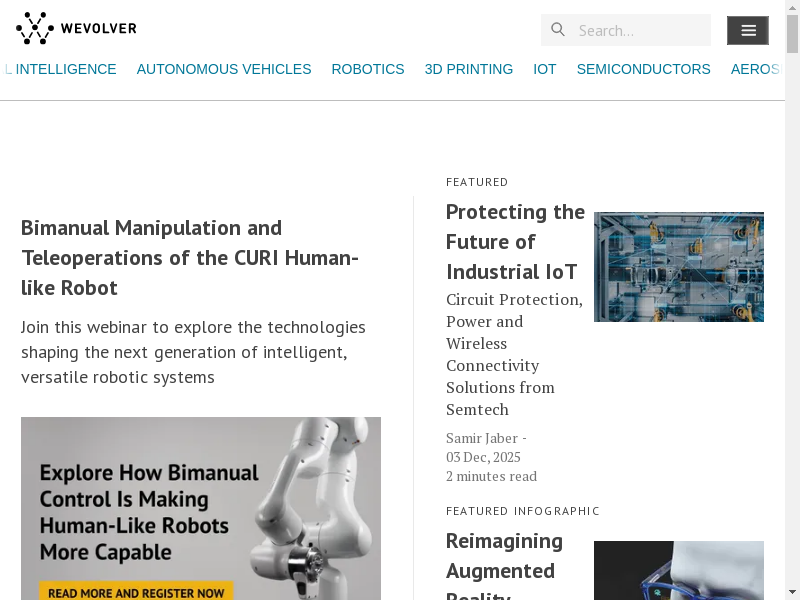The height and width of the screenshot is (600, 800).
Task: Open the Bimanual Manipulation webinar headline
Action: pos(190,258)
